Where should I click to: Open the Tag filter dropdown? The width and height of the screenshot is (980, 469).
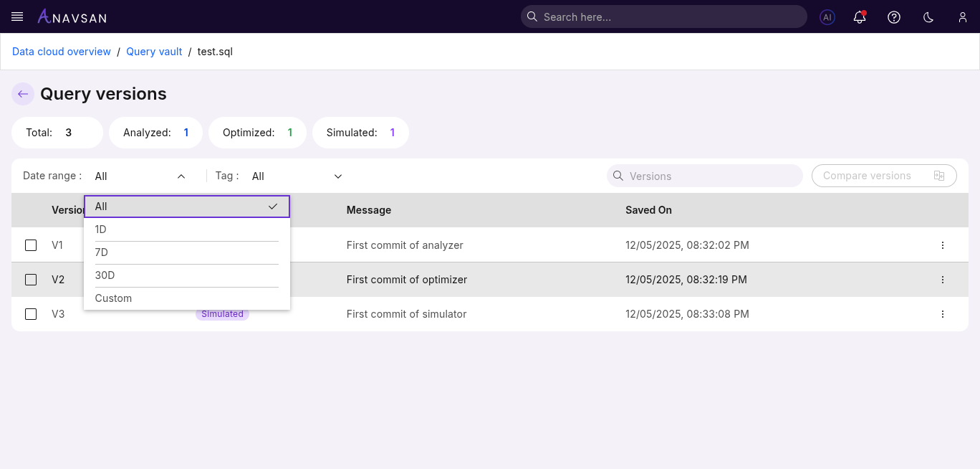pyautogui.click(x=337, y=176)
